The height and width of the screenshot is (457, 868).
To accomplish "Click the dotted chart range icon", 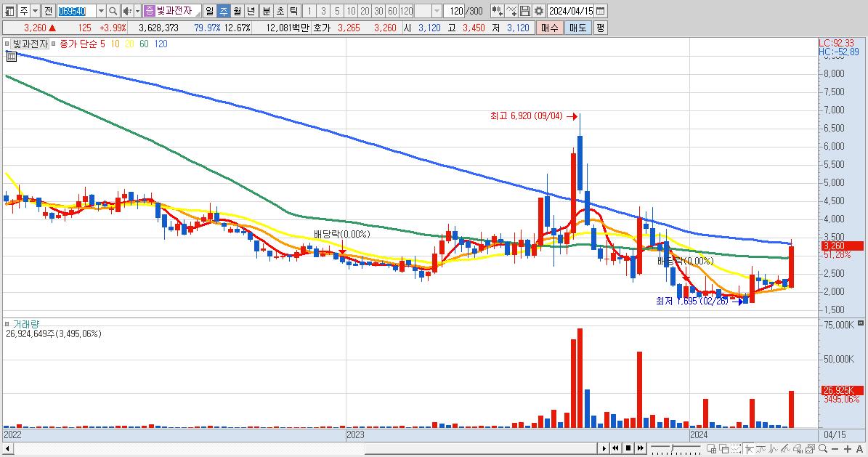I will (737, 448).
